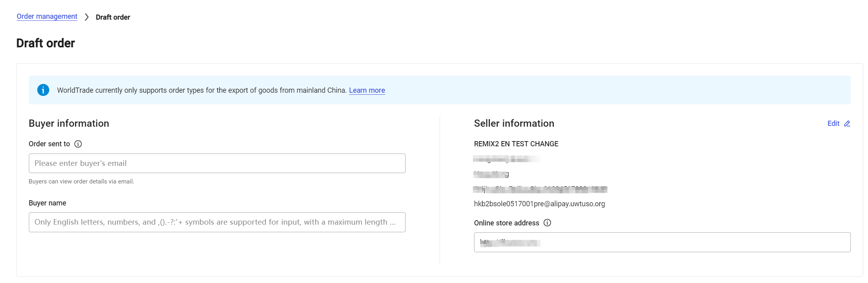Click the helper text about viewing order details
This screenshot has height=283, width=868.
pos(81,181)
